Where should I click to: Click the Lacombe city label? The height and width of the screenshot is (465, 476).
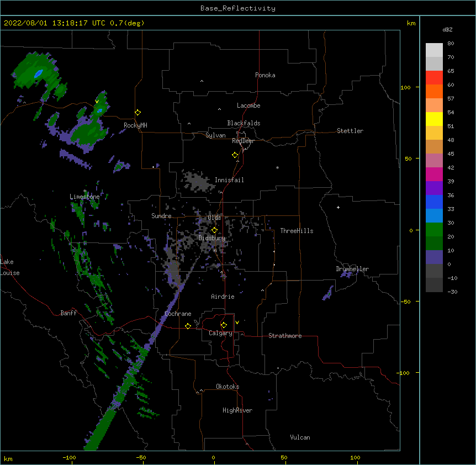click(248, 105)
